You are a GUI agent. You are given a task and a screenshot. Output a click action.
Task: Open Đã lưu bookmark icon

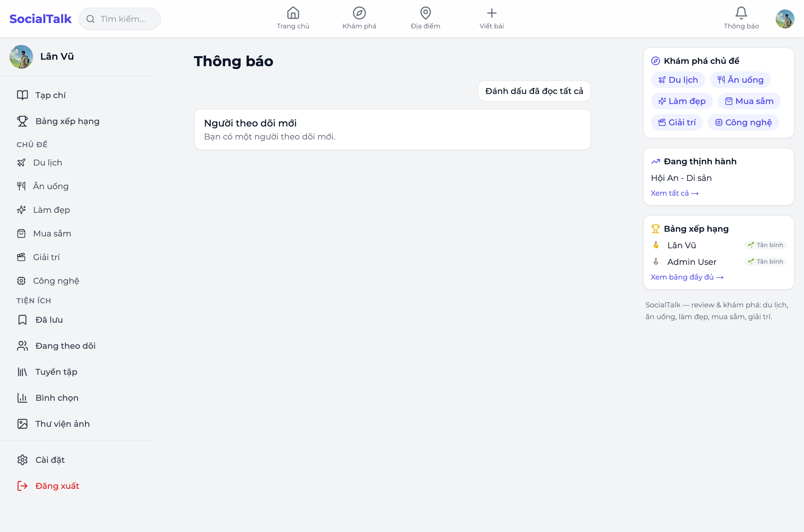pos(22,319)
